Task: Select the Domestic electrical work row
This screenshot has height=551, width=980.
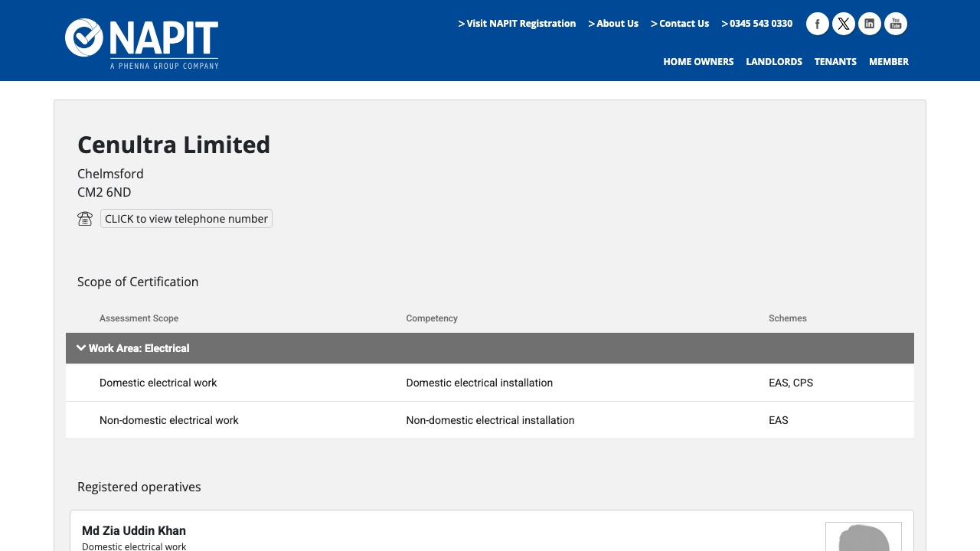Action: [490, 383]
